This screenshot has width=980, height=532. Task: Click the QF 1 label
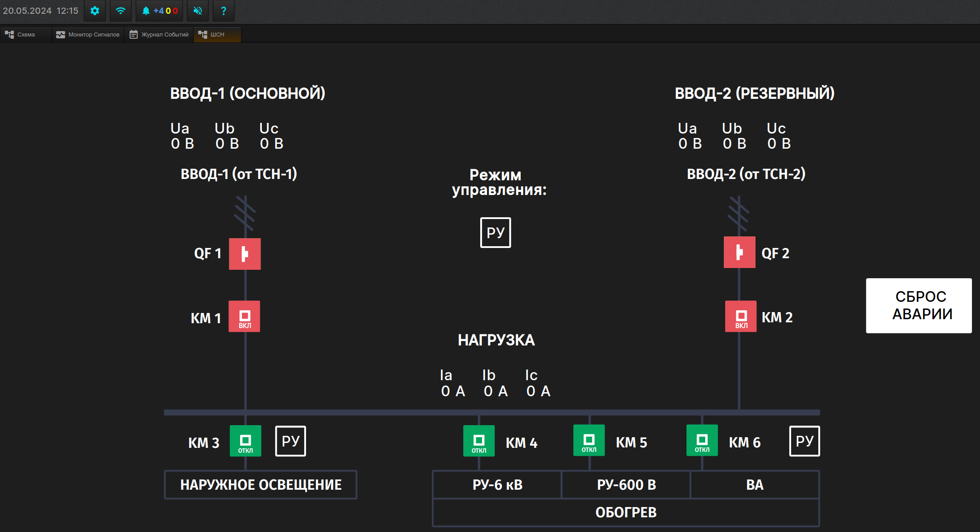pos(208,253)
